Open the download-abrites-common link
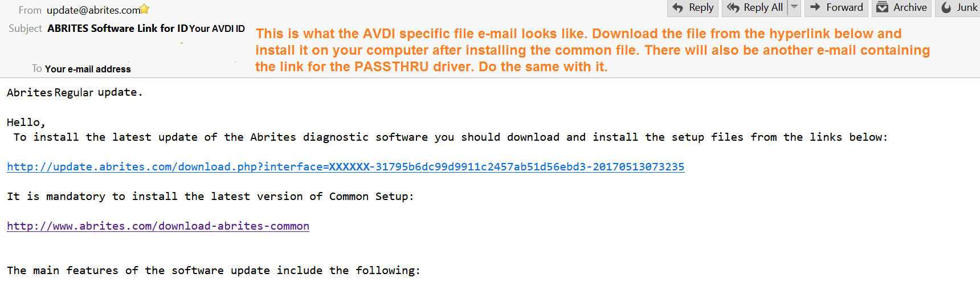The height and width of the screenshot is (302, 980). click(158, 226)
